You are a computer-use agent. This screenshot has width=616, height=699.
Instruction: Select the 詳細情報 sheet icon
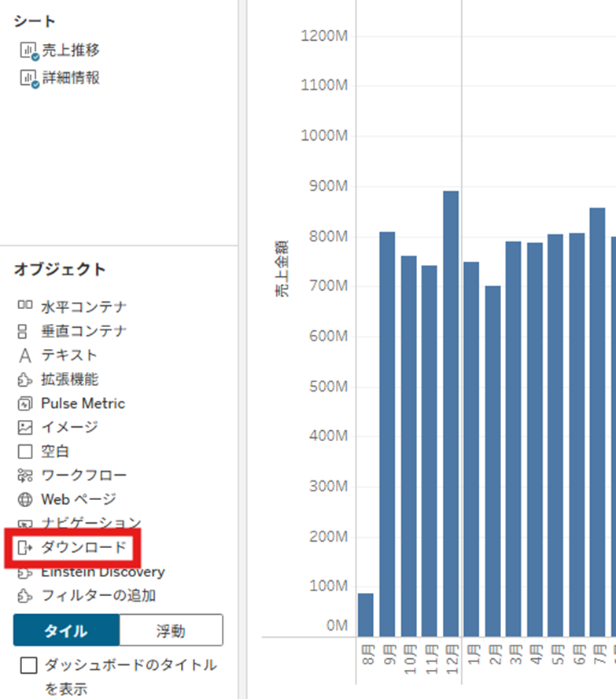point(29,79)
